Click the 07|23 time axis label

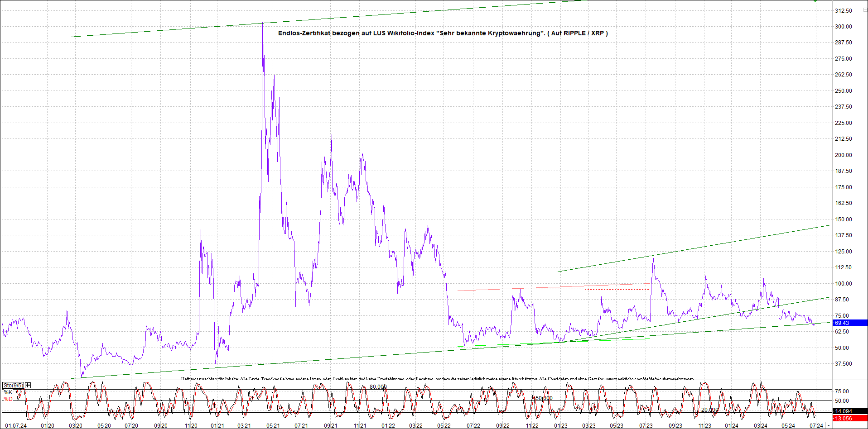click(646, 425)
